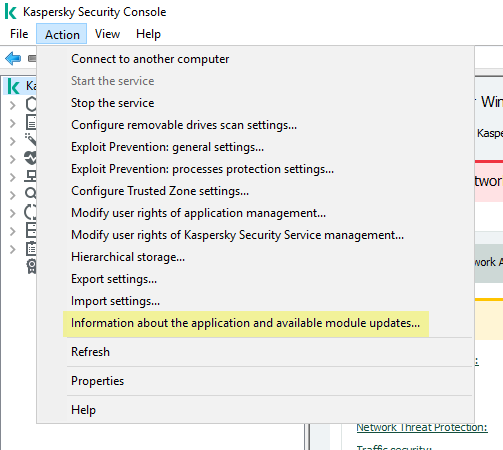This screenshot has width=503, height=450.
Task: Expand the list document icon tree node
Action: (13, 123)
